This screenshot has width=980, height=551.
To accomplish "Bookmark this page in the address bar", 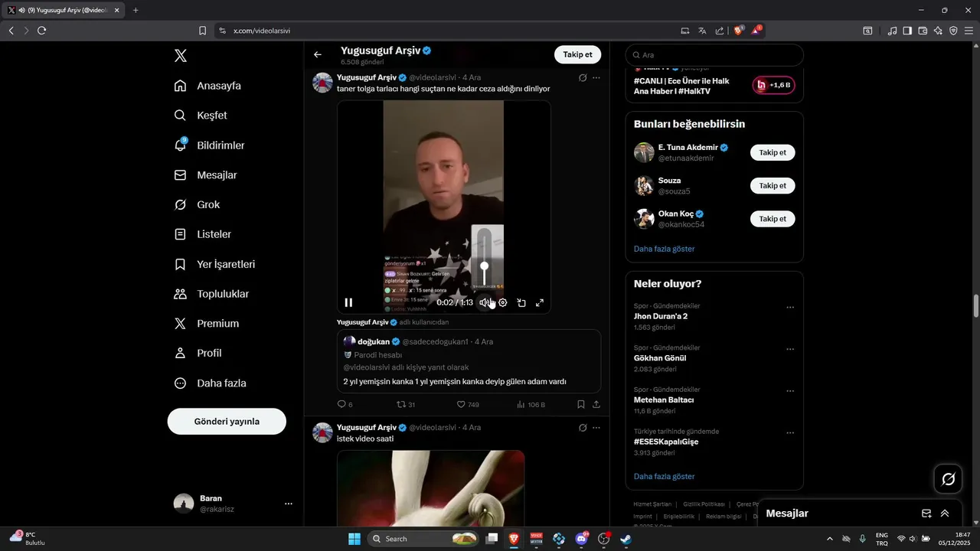I will [x=202, y=31].
